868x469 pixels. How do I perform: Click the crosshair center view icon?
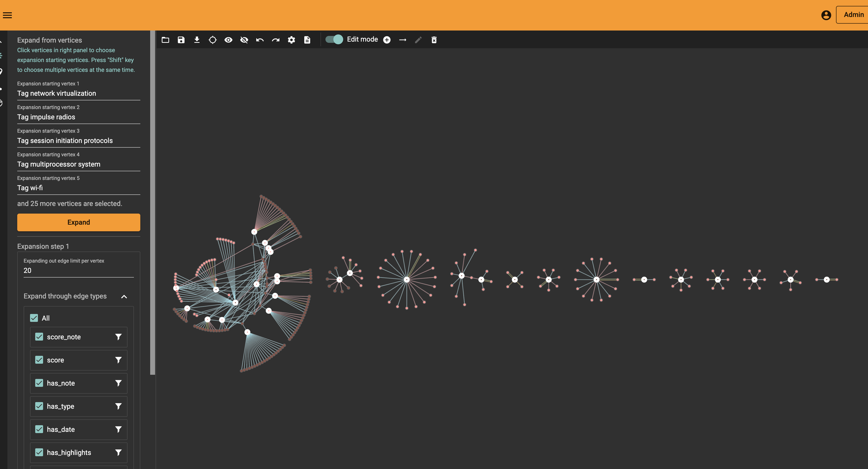coord(213,40)
